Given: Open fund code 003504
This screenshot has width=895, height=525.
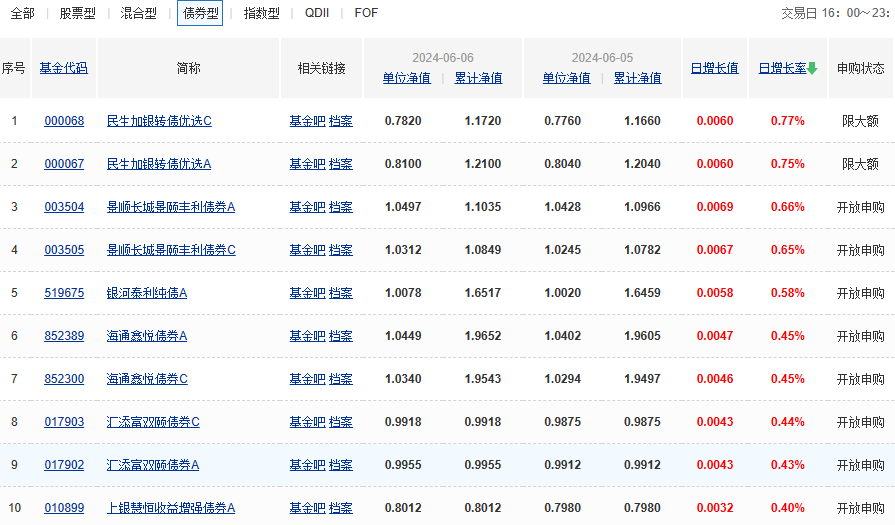Looking at the screenshot, I should pos(64,207).
